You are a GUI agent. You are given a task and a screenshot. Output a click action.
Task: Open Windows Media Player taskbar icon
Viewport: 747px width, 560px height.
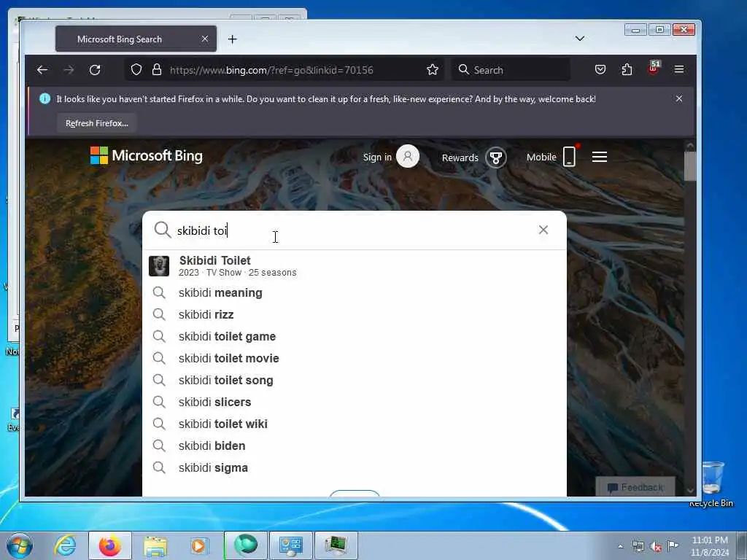(198, 545)
